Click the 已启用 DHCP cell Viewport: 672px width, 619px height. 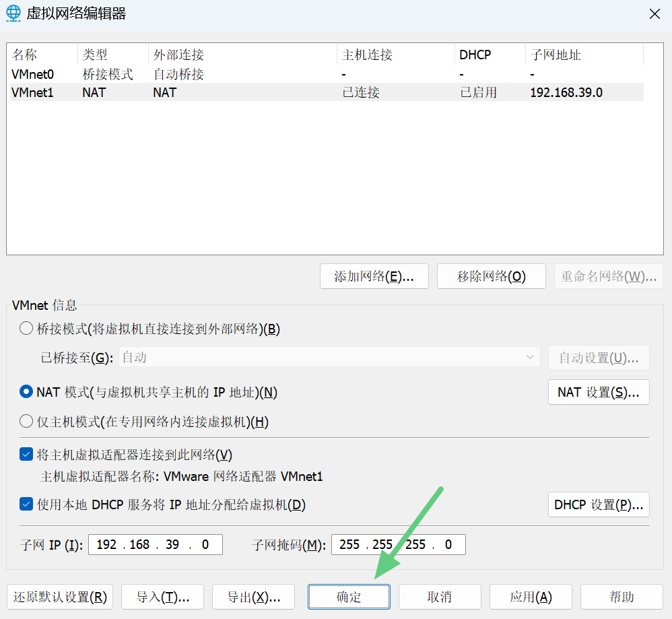pos(478,92)
